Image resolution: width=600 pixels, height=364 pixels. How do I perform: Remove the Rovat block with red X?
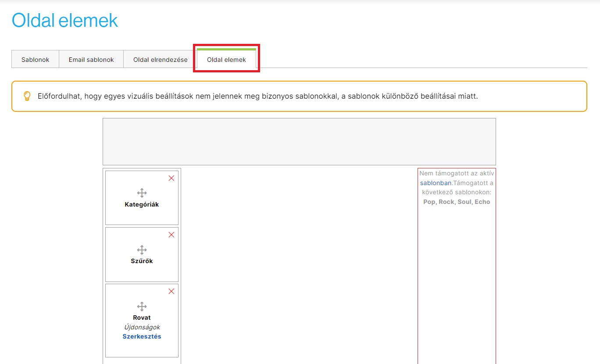coord(171,291)
